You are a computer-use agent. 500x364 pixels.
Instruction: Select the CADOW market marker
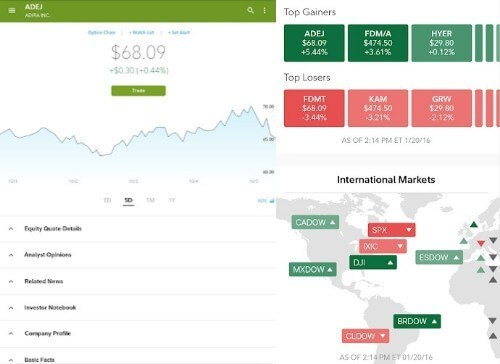pyautogui.click(x=315, y=222)
